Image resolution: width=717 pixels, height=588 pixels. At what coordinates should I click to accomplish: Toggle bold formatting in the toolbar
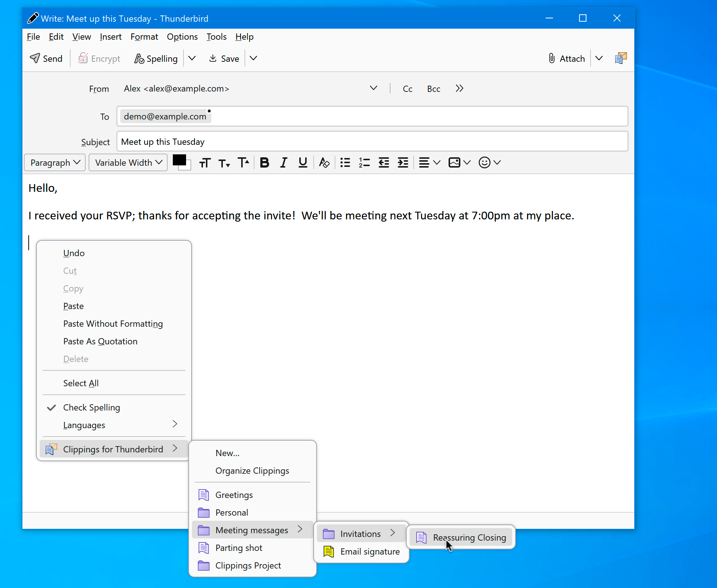pyautogui.click(x=264, y=162)
